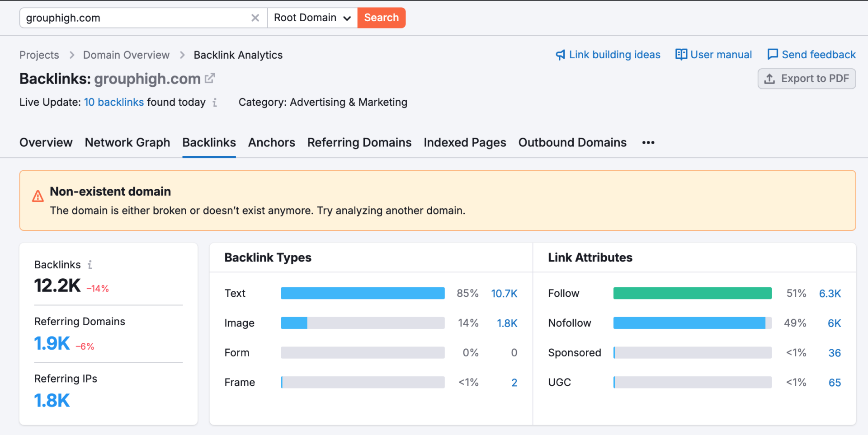Screen dimensions: 868x435
Task: Click the orange Search button
Action: 382,18
